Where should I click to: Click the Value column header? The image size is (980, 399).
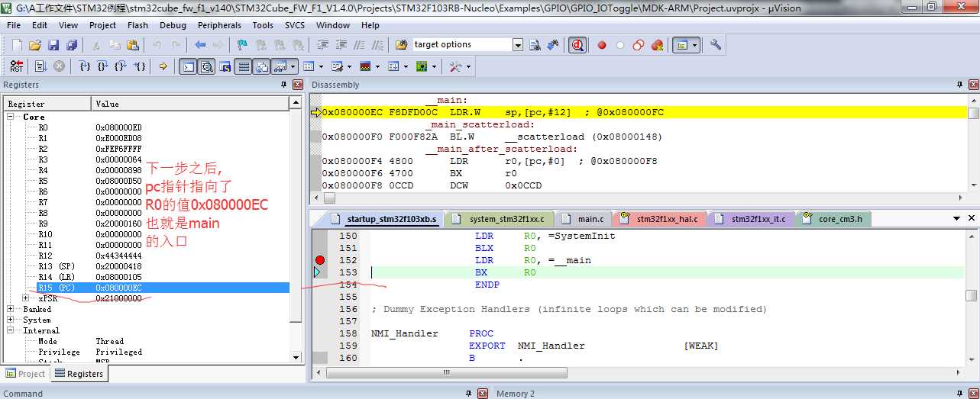pyautogui.click(x=190, y=103)
